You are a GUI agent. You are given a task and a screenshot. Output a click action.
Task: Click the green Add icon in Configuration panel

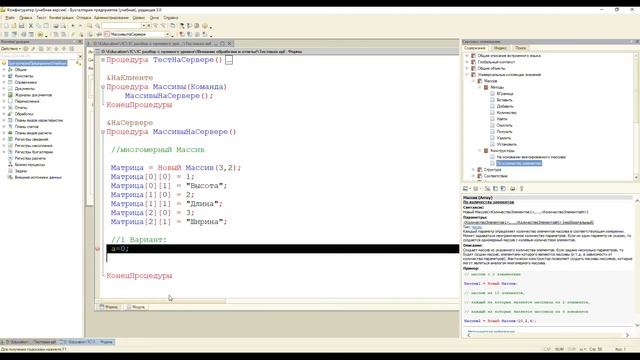pos(26,49)
